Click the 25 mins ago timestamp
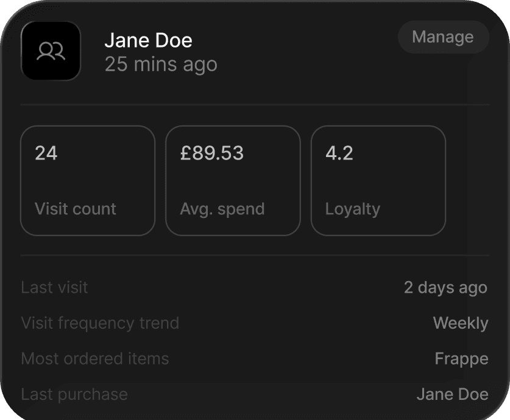This screenshot has width=510, height=420. [161, 65]
